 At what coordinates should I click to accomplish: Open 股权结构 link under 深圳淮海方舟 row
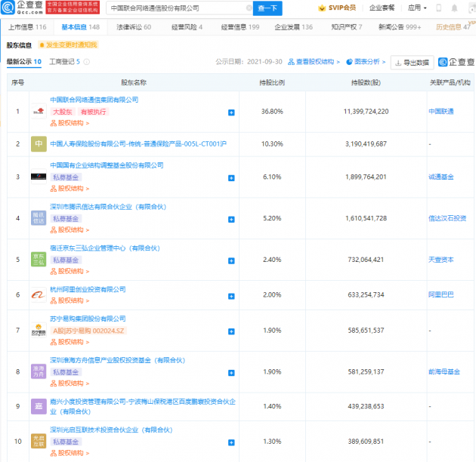click(x=70, y=383)
